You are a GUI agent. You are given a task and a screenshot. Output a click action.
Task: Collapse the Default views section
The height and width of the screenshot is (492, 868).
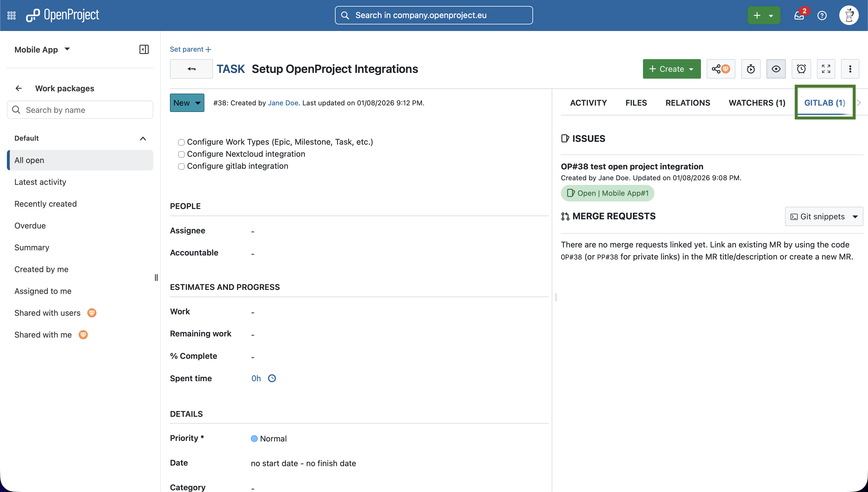click(x=143, y=139)
